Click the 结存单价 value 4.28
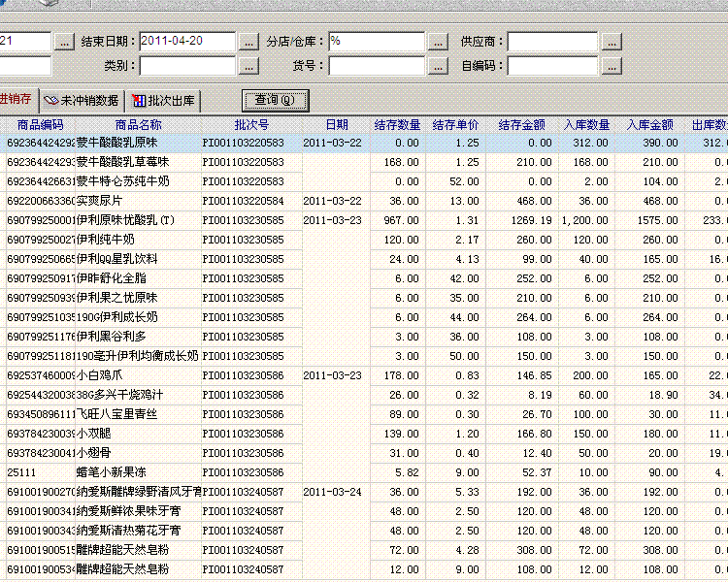Image resolution: width=728 pixels, height=582 pixels. 467,550
